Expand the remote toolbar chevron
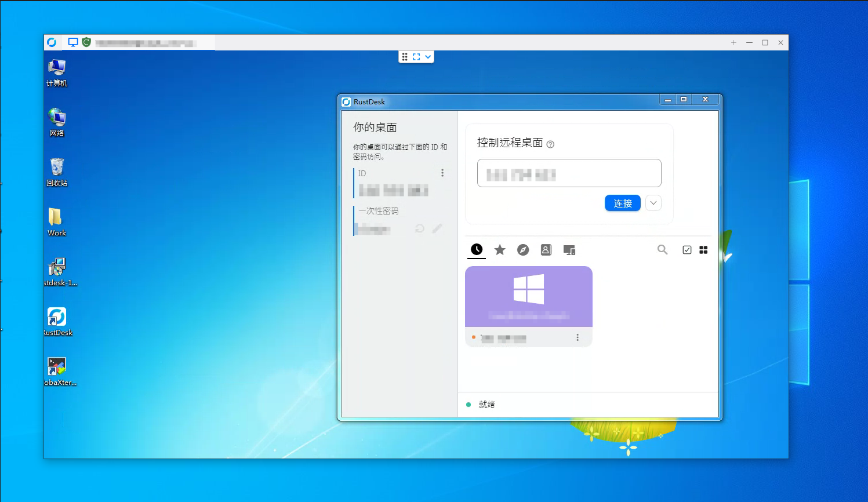This screenshot has width=868, height=502. [x=428, y=57]
